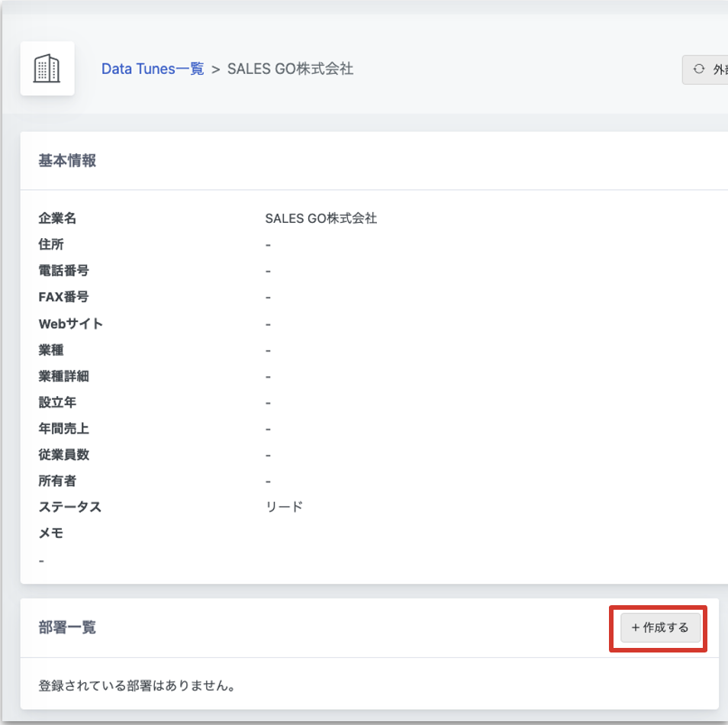Click the 企業名 value SALES GO株式会社
Image resolution: width=728 pixels, height=725 pixels.
(x=321, y=218)
